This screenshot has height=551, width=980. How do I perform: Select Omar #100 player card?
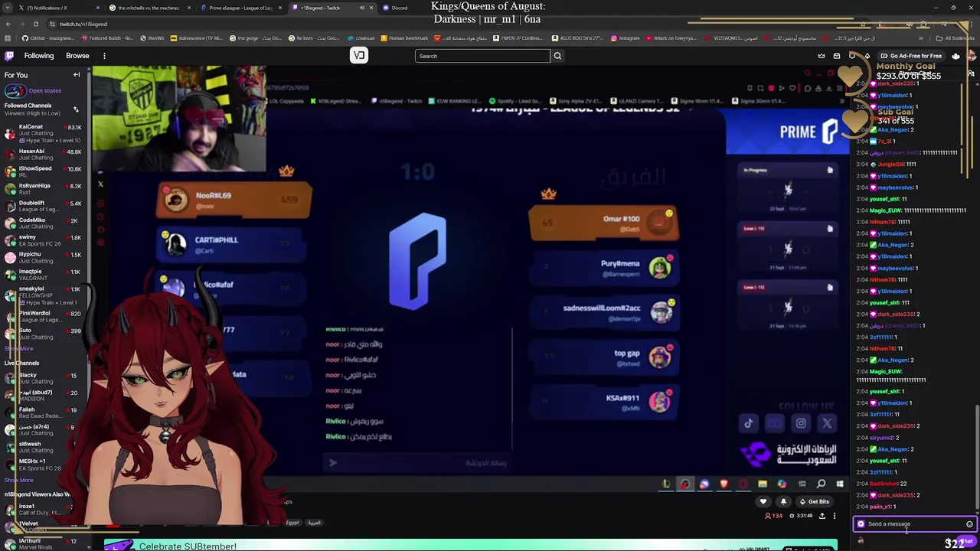click(x=603, y=222)
